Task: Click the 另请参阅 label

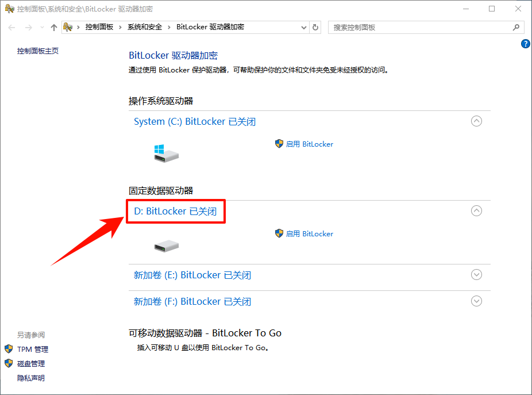Action: point(31,335)
